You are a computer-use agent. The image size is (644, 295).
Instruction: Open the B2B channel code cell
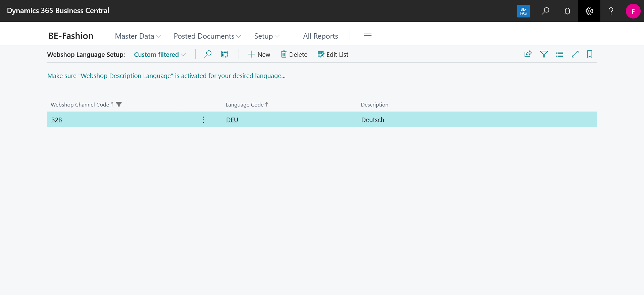[57, 120]
